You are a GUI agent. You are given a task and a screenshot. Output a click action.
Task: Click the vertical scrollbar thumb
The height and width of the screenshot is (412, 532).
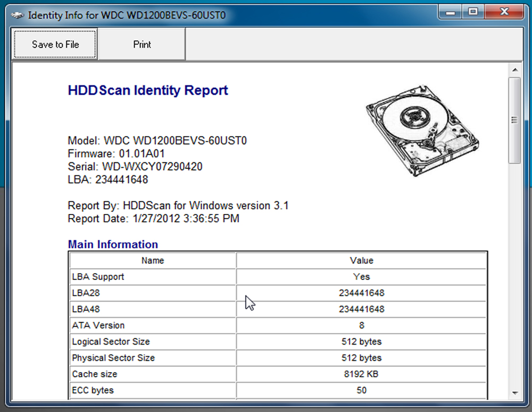tap(514, 120)
